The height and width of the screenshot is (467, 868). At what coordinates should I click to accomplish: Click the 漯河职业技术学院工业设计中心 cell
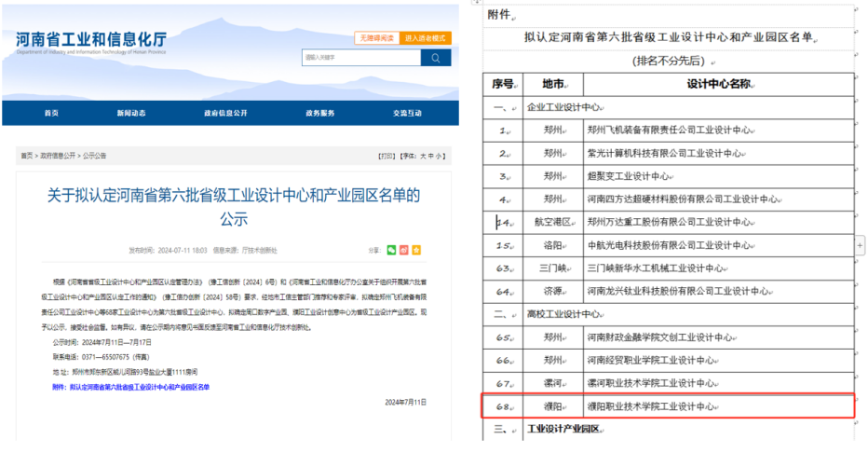(719, 383)
